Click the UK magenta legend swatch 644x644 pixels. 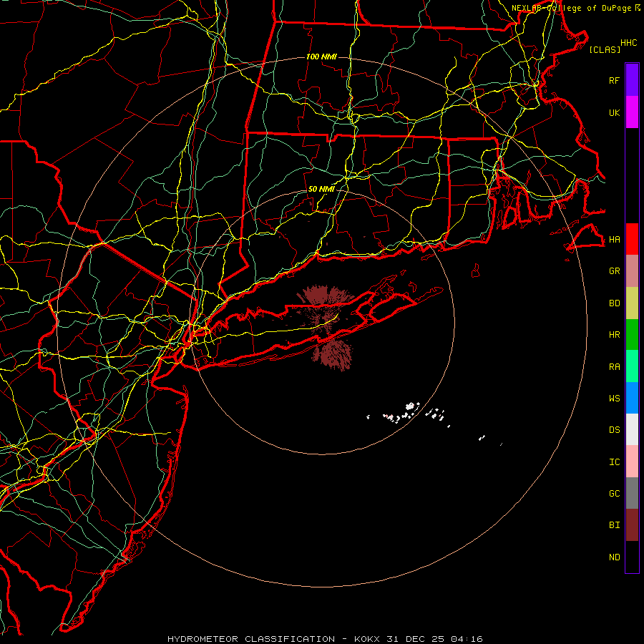632,112
